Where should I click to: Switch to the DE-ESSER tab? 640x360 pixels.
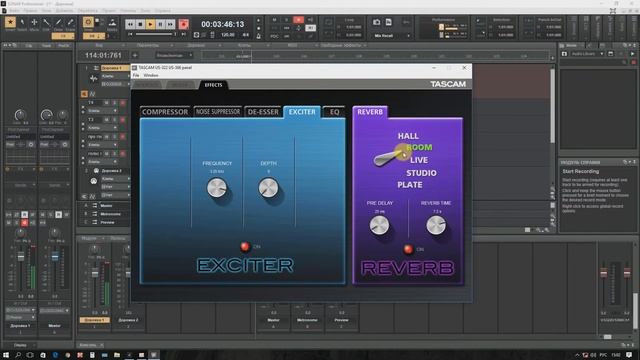click(x=263, y=112)
